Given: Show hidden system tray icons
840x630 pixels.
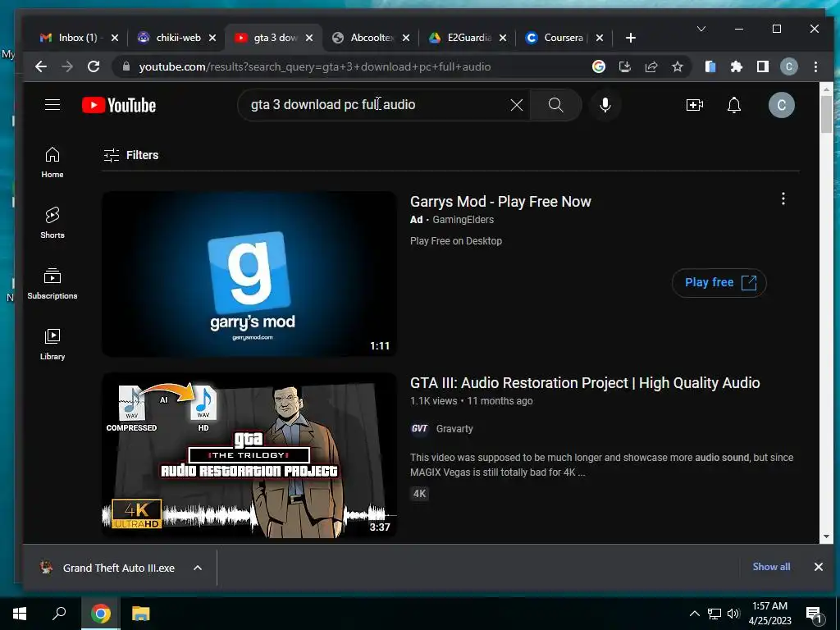Looking at the screenshot, I should pyautogui.click(x=694, y=614).
